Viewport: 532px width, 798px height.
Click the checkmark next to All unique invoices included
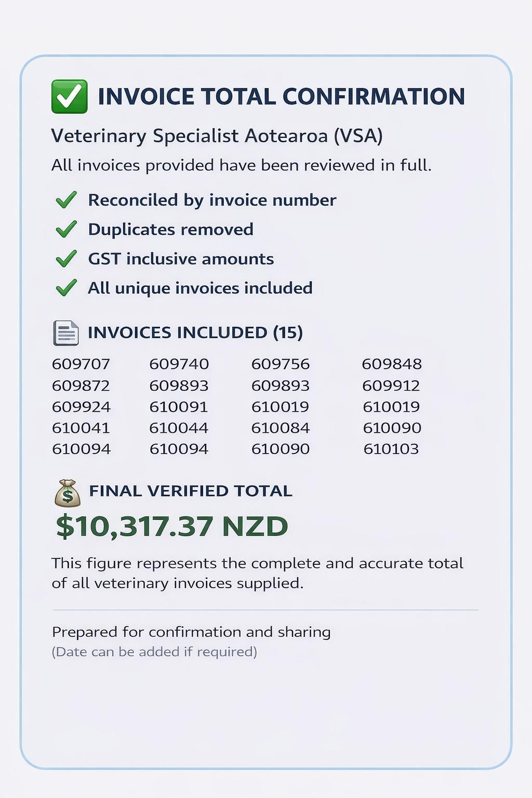pos(66,288)
